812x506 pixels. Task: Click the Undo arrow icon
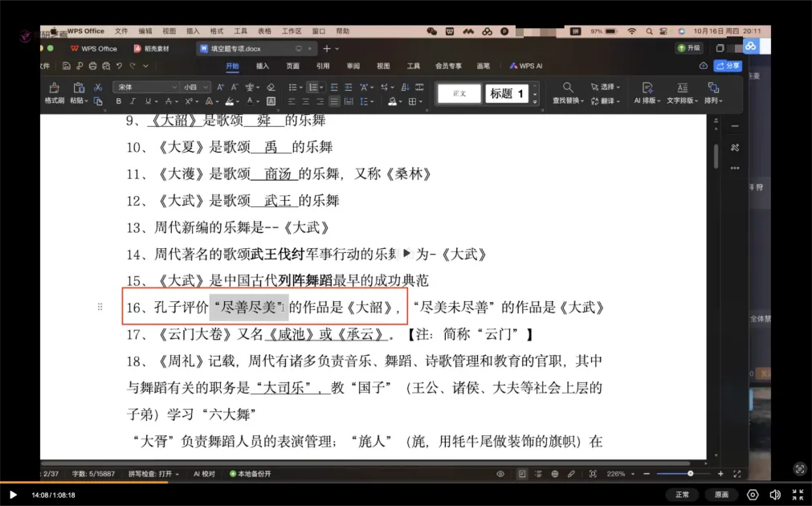[119, 66]
